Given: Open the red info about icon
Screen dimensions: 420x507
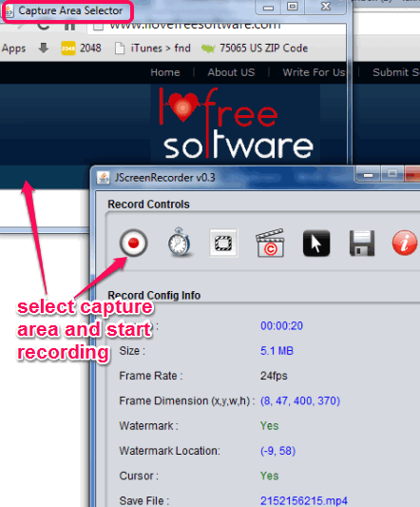Looking at the screenshot, I should tap(405, 243).
